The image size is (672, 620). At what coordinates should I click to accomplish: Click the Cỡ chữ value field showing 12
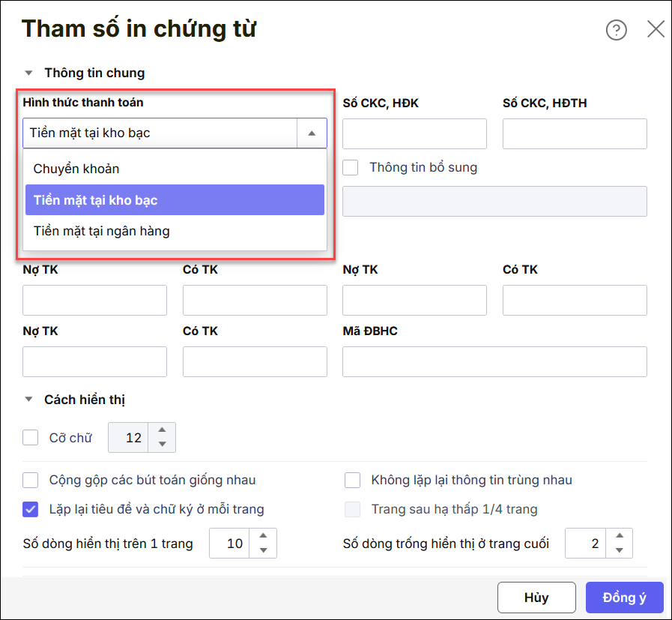coord(128,437)
